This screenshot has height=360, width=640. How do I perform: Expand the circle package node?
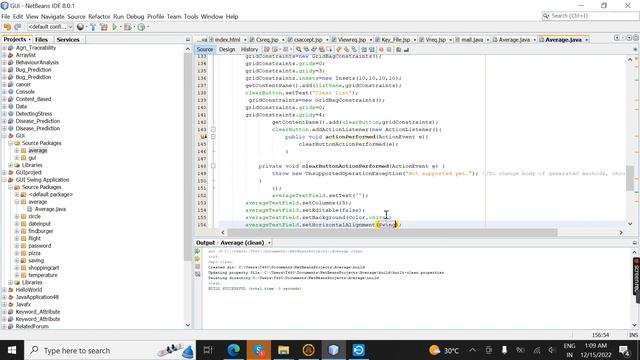(17, 216)
